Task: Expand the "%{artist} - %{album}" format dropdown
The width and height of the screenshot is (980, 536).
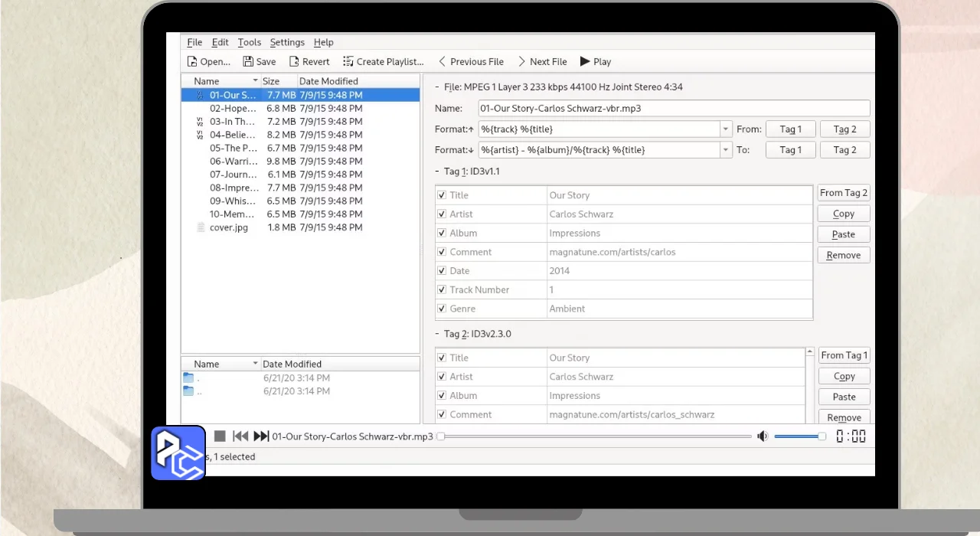Action: (x=726, y=150)
